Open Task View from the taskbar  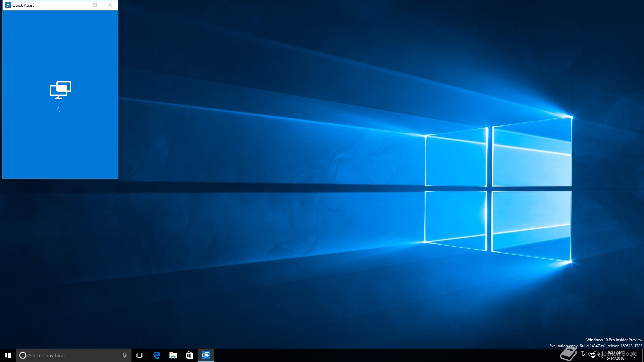[140, 355]
